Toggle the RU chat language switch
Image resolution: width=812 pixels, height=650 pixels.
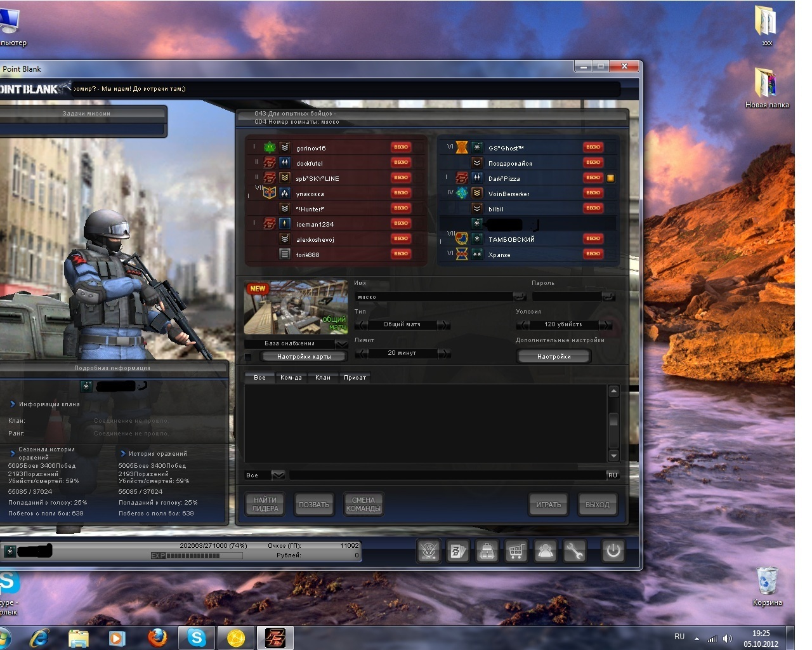pyautogui.click(x=612, y=475)
